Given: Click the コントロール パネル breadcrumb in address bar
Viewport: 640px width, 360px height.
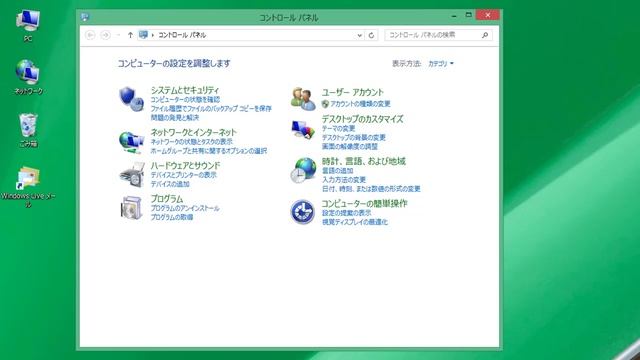Looking at the screenshot, I should click(182, 35).
